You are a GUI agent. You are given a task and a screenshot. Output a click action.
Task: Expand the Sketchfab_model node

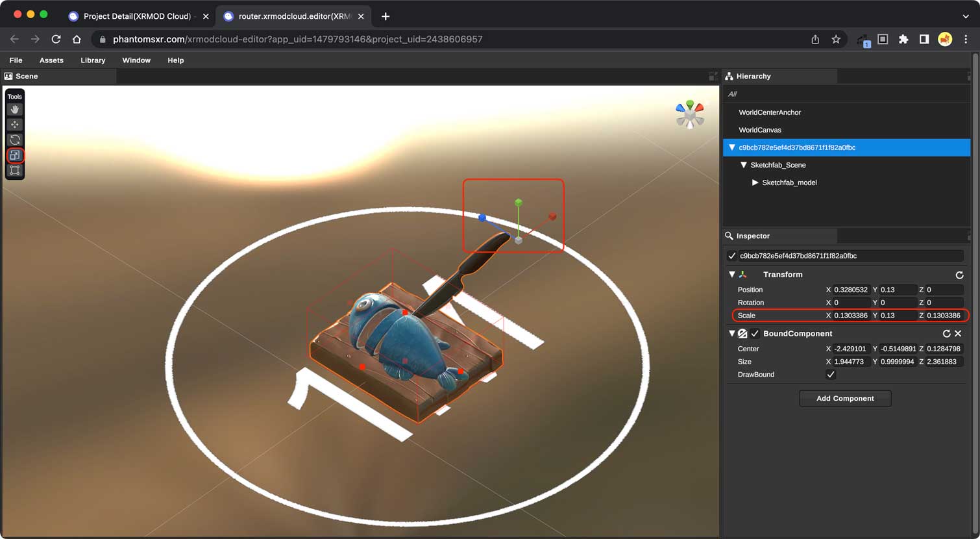(x=755, y=182)
